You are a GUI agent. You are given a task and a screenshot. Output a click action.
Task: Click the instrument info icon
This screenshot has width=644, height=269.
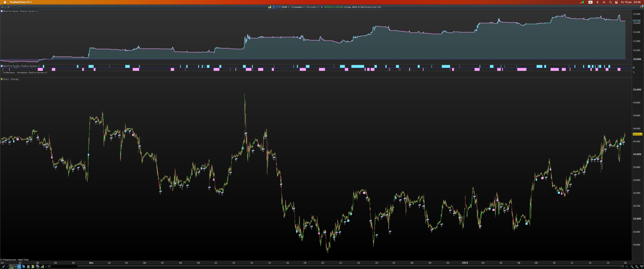(322, 7)
